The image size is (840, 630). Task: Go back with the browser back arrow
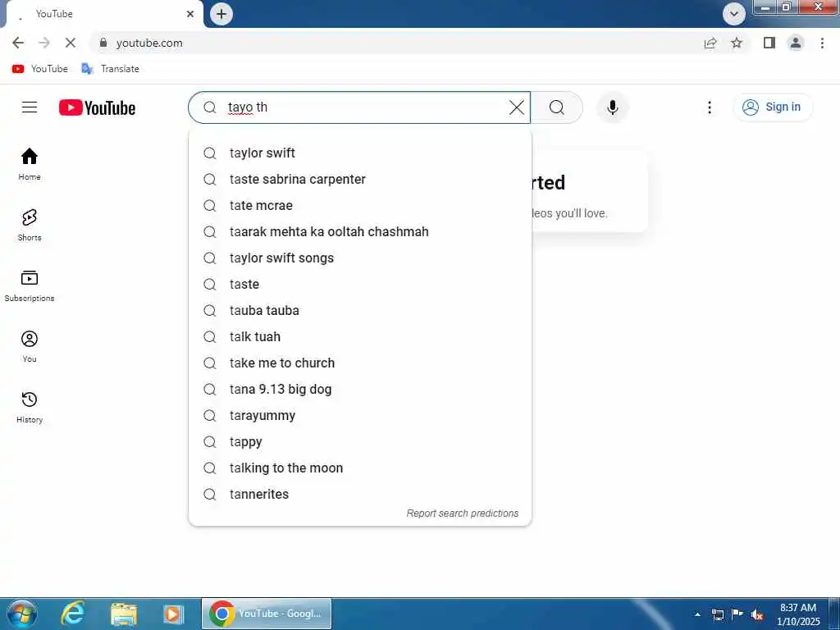(x=18, y=43)
